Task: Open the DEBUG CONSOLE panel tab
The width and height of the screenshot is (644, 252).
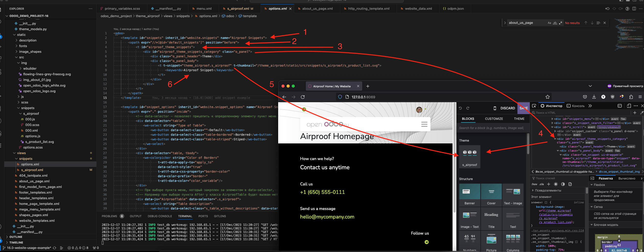Action: 160,216
